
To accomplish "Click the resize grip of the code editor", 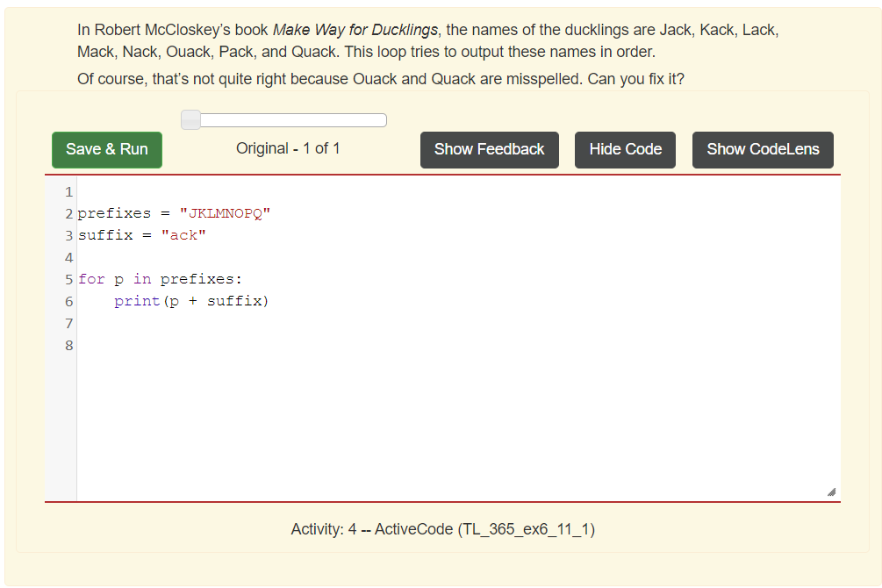I will tap(832, 493).
